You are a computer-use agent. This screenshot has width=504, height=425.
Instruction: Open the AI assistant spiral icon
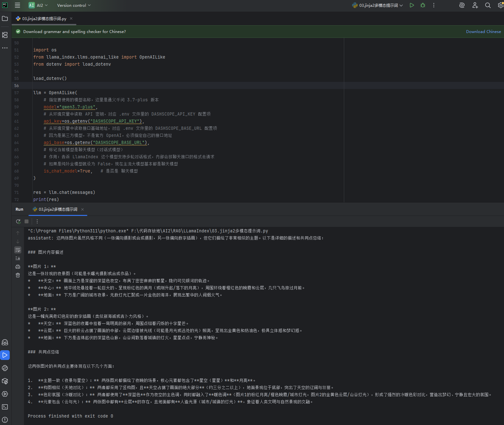click(462, 5)
